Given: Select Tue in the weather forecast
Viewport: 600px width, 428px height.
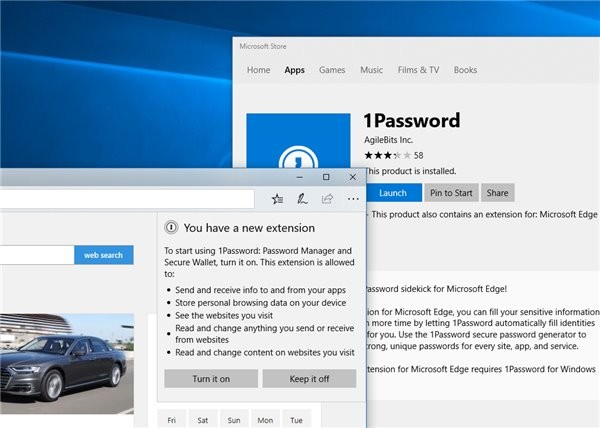Looking at the screenshot, I should coord(297,420).
